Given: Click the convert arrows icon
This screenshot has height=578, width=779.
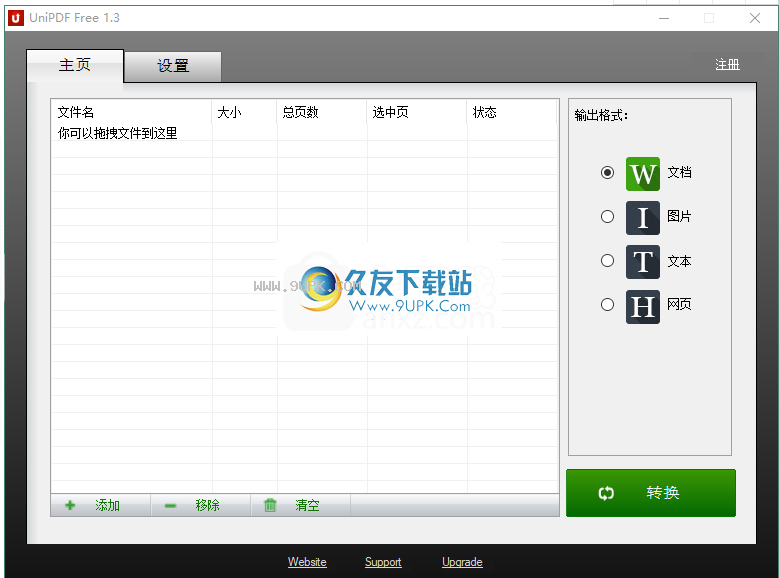Looking at the screenshot, I should (x=606, y=493).
